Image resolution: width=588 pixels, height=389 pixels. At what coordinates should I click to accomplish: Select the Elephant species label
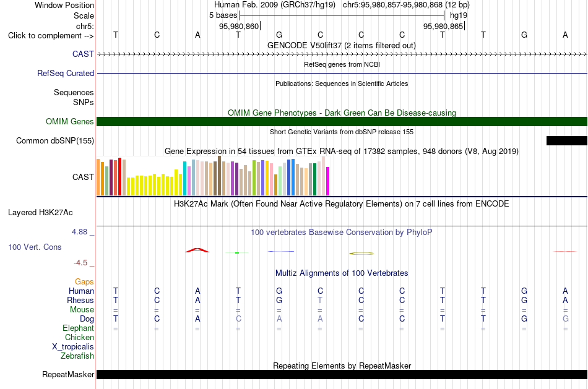click(78, 328)
